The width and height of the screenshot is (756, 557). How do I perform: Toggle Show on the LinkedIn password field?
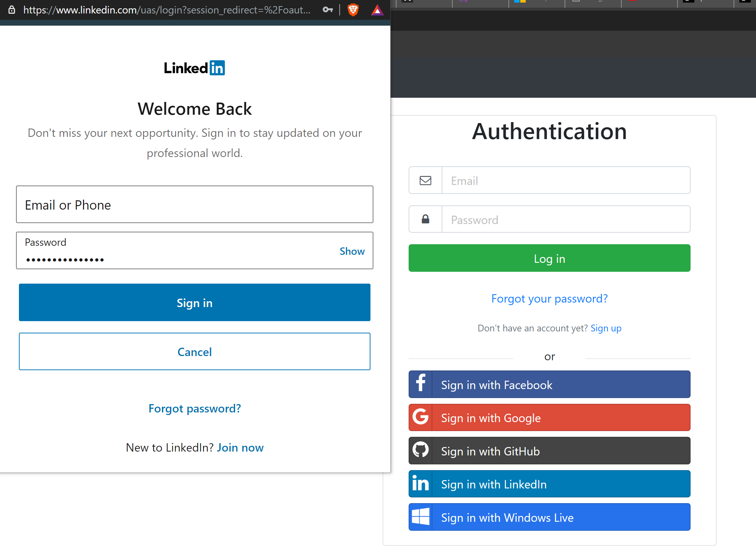[352, 251]
